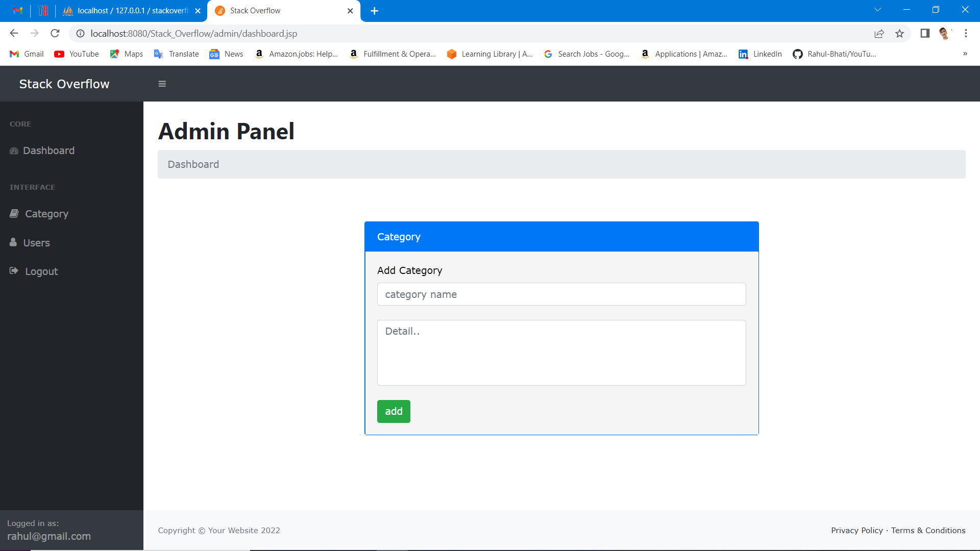
Task: Click the category name input field
Action: [561, 294]
